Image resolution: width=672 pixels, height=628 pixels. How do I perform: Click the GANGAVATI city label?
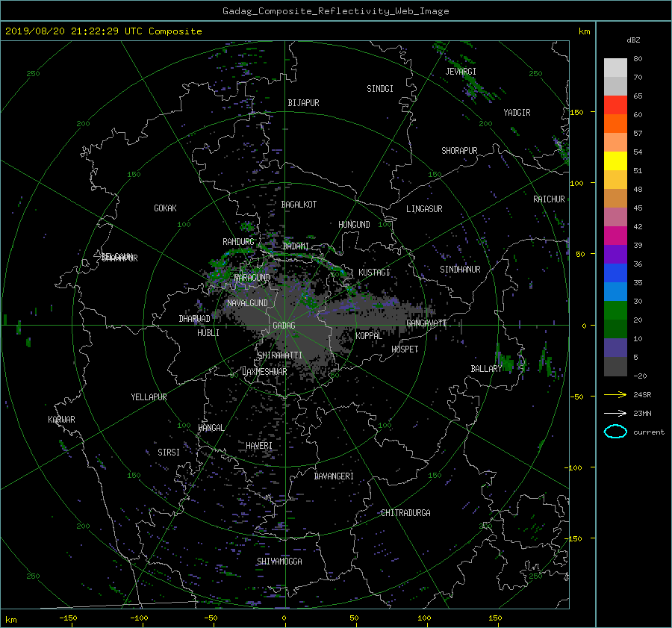(x=426, y=323)
